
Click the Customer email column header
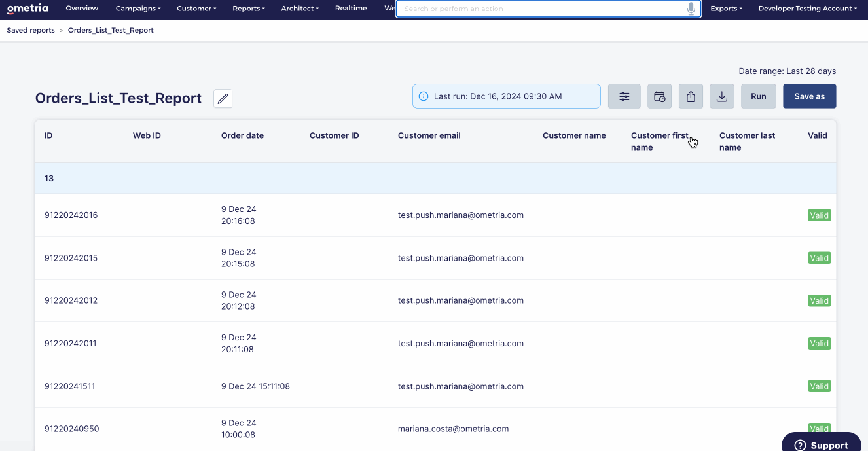point(429,135)
